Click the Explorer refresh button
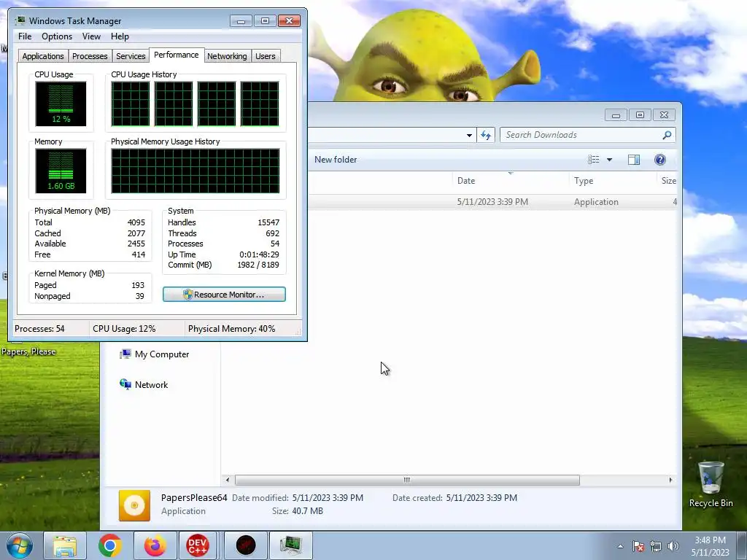The height and width of the screenshot is (560, 747). click(485, 135)
